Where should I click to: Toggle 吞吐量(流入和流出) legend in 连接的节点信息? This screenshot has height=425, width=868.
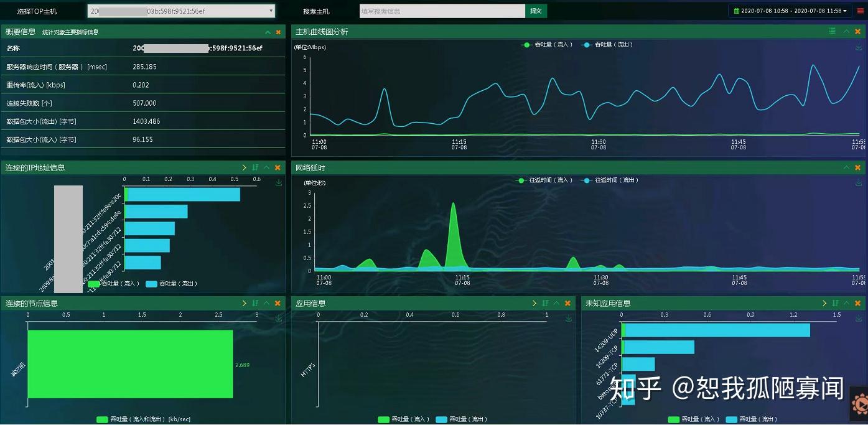click(143, 419)
